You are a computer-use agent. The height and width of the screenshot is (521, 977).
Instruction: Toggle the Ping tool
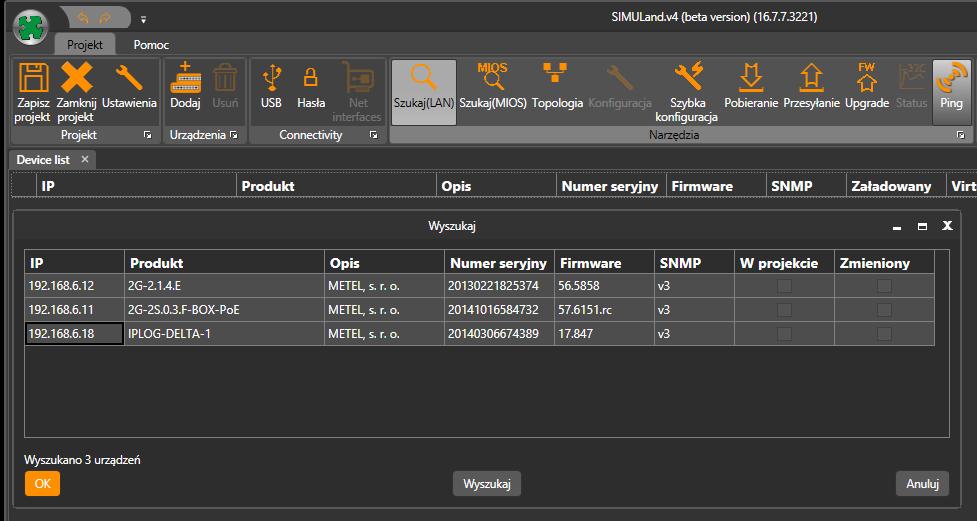951,92
